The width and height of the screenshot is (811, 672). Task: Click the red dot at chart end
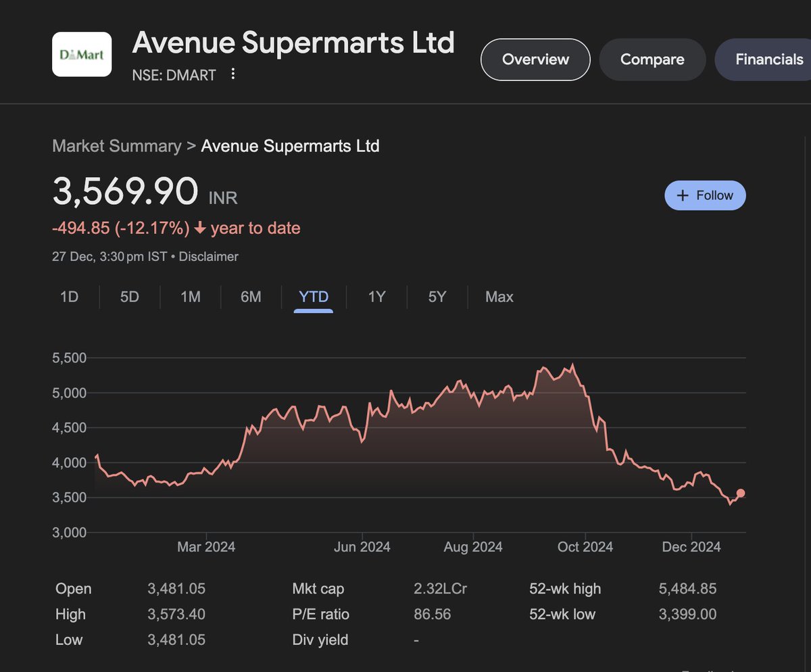pos(741,493)
